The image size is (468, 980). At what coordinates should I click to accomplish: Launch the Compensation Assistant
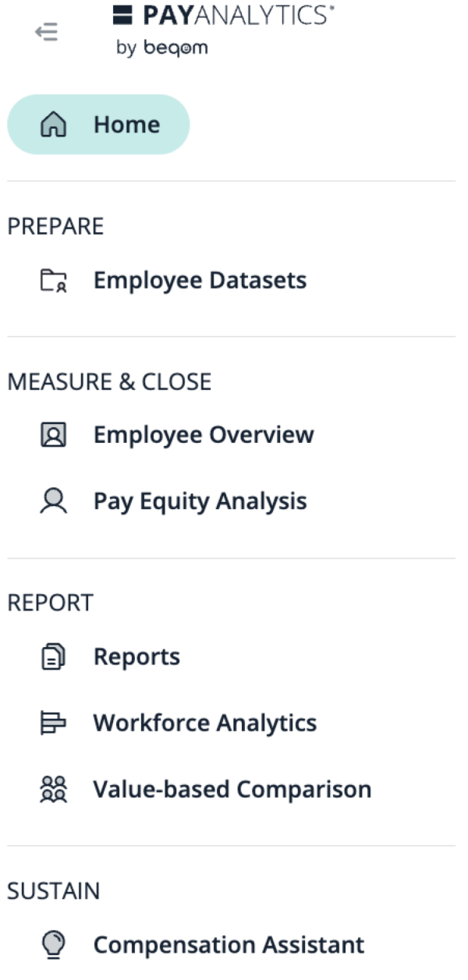click(229, 945)
